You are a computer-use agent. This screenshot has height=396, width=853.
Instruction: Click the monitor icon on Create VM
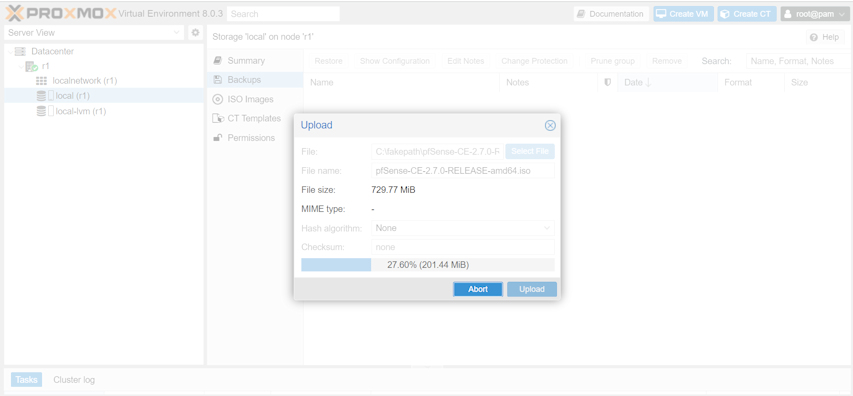click(661, 14)
